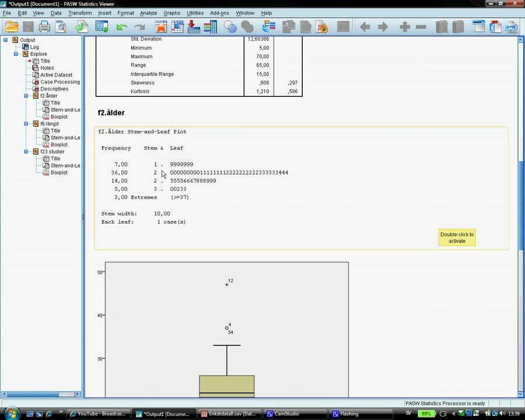The height and width of the screenshot is (420, 525).
Task: Click the Select Last Output circles icon
Action: coord(230,27)
